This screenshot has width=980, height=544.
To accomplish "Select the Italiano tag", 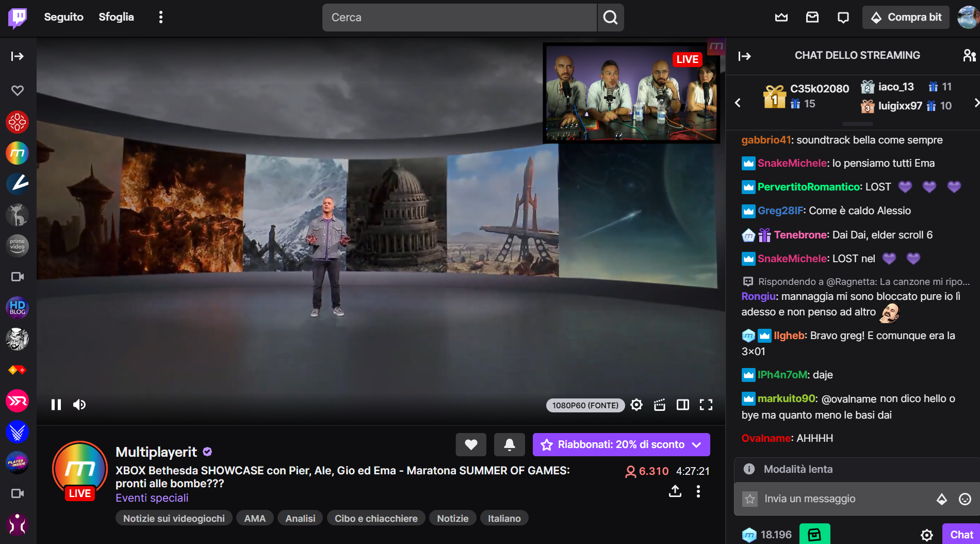I will tap(504, 518).
